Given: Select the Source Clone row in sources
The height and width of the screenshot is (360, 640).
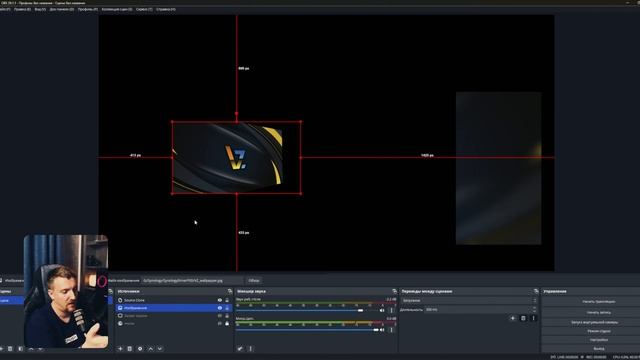Looking at the screenshot, I should click(x=173, y=300).
